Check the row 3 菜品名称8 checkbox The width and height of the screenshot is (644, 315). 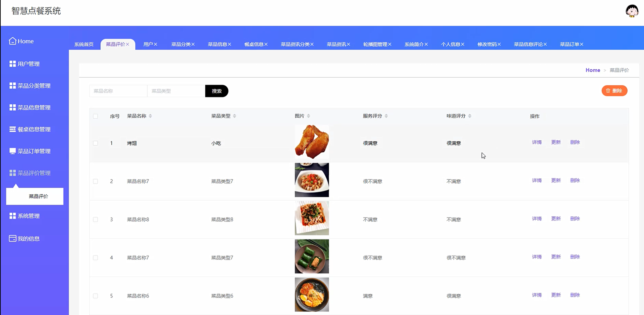pos(95,220)
